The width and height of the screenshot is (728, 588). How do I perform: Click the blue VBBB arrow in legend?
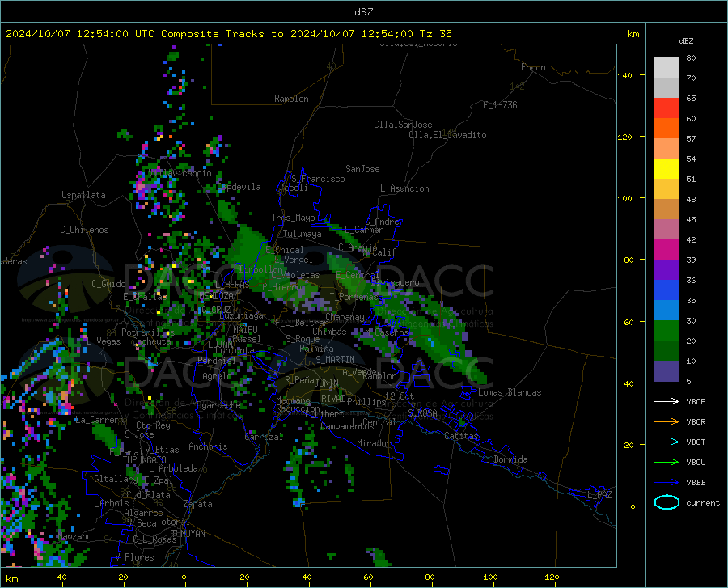pos(667,483)
